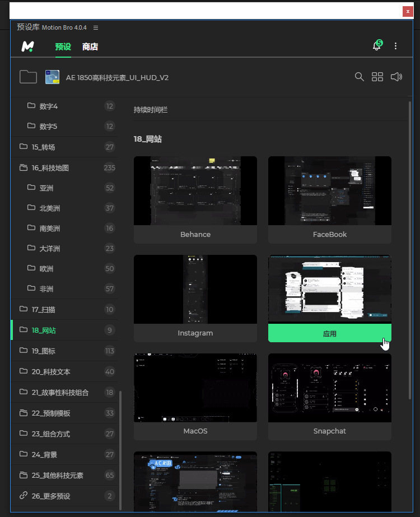The image size is (420, 517).
Task: Select the 21_故事性科技组合 category
Action: click(x=64, y=392)
